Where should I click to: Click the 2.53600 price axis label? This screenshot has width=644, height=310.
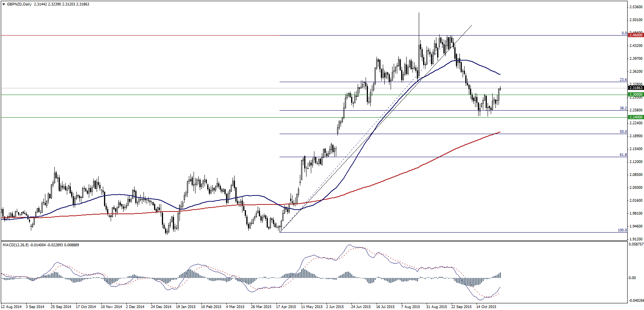[x=636, y=7]
